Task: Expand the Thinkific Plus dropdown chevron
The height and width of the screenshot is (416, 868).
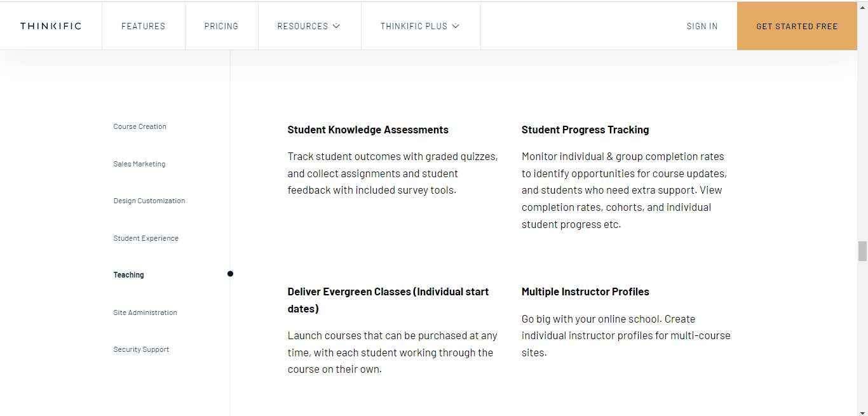Action: tap(456, 26)
